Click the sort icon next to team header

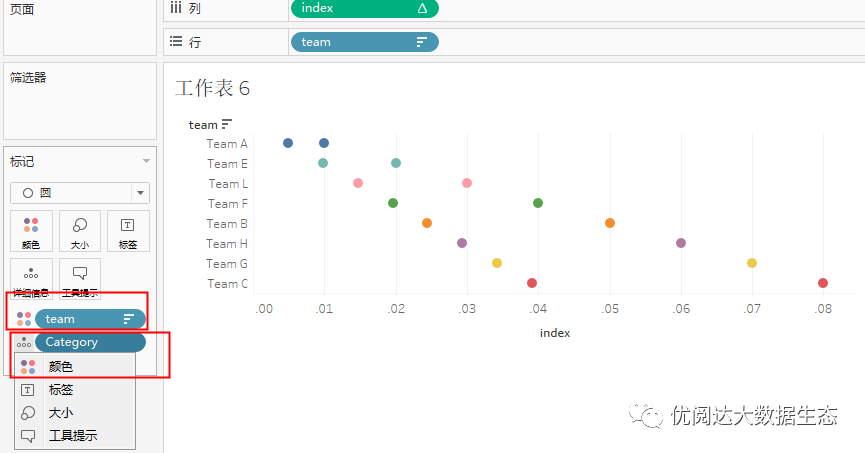point(227,125)
